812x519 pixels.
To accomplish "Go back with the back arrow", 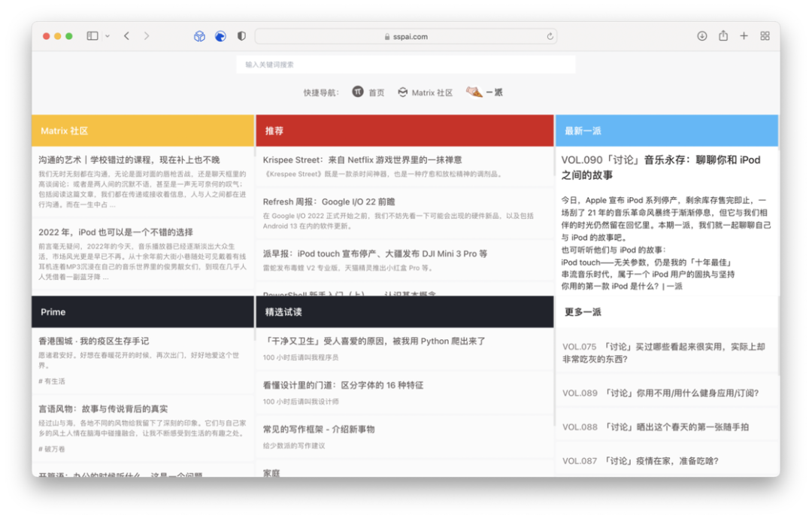I will tap(127, 36).
